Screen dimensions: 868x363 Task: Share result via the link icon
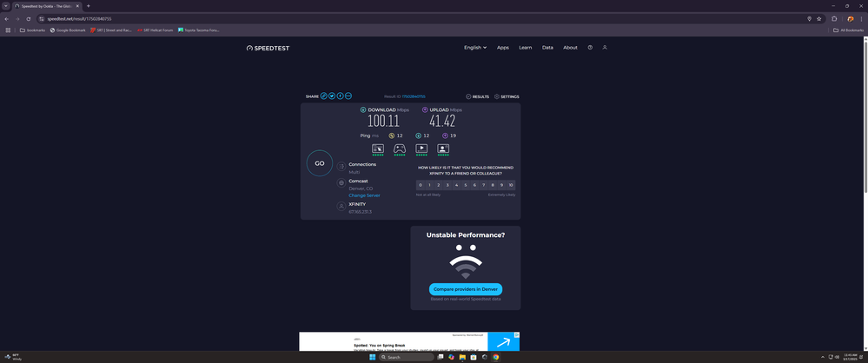tap(324, 96)
